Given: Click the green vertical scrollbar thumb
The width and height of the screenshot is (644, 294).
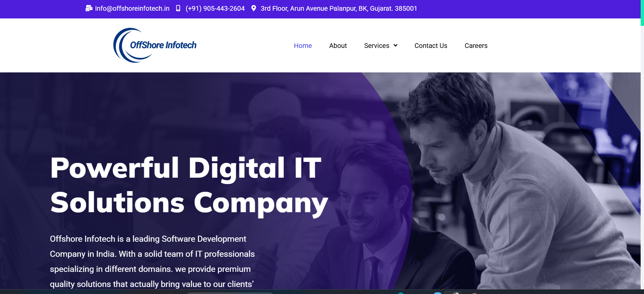Looking at the screenshot, I should (x=642, y=13).
